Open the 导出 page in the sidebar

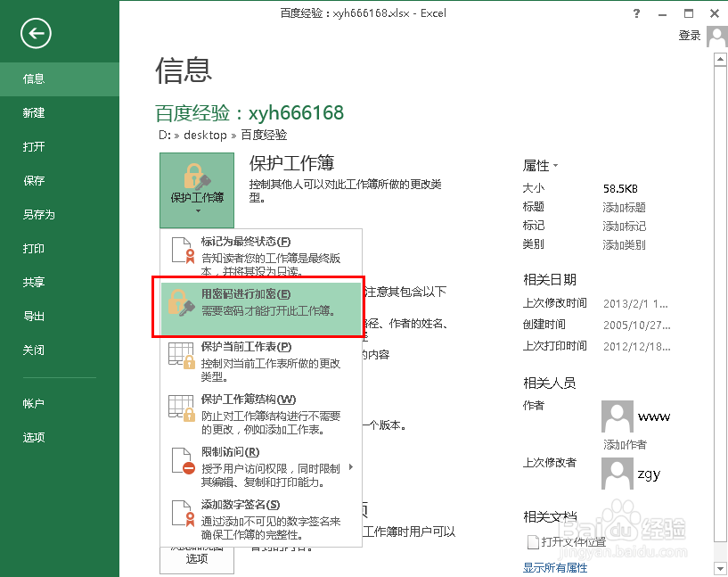[34, 315]
